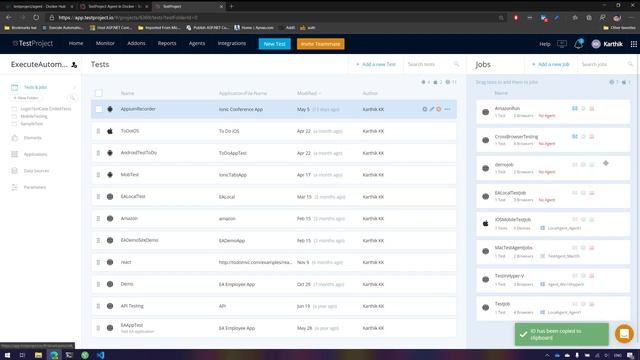Click the orange Invite Teammate button

click(320, 44)
